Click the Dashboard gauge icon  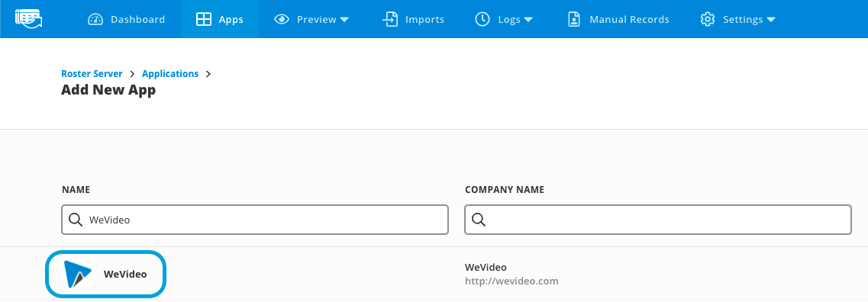[x=95, y=19]
